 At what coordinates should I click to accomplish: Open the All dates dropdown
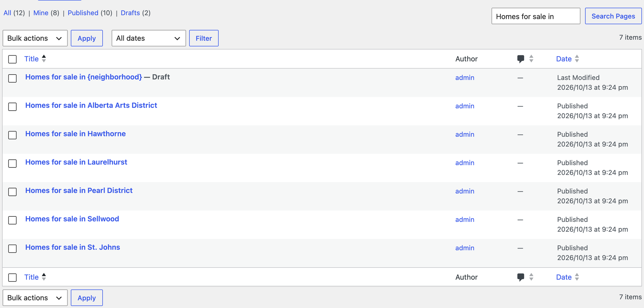(149, 38)
